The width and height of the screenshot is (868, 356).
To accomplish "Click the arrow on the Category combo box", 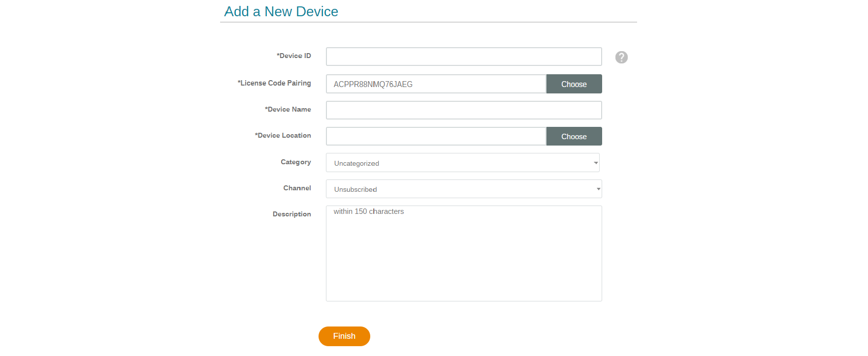I will (x=595, y=163).
